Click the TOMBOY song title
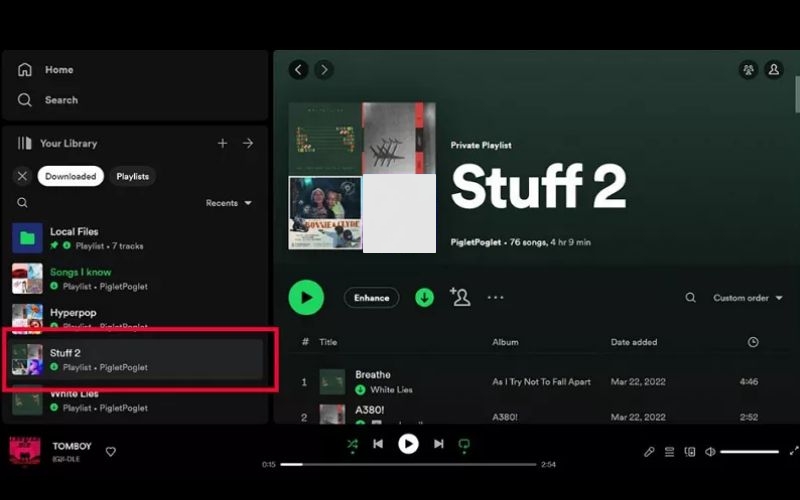Image resolution: width=800 pixels, height=500 pixels. click(72, 446)
